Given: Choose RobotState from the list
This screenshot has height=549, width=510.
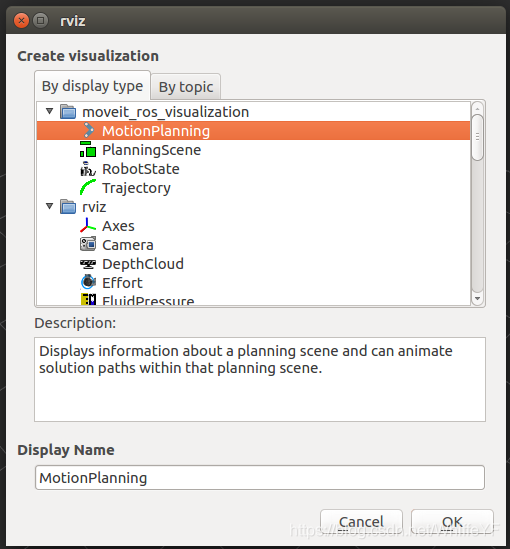Looking at the screenshot, I should click(141, 169).
